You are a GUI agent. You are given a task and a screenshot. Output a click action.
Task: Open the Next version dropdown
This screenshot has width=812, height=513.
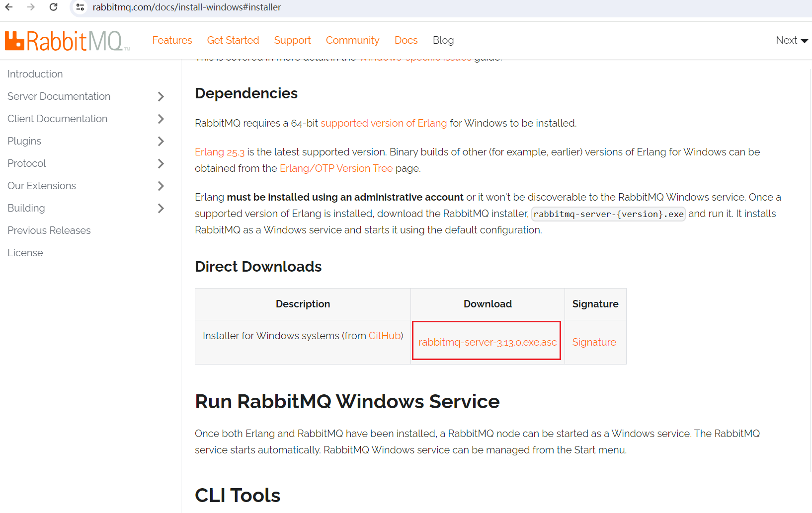(x=791, y=40)
